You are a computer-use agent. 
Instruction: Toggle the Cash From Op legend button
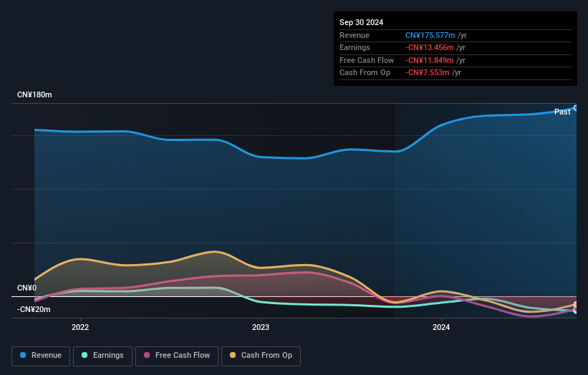tap(261, 356)
